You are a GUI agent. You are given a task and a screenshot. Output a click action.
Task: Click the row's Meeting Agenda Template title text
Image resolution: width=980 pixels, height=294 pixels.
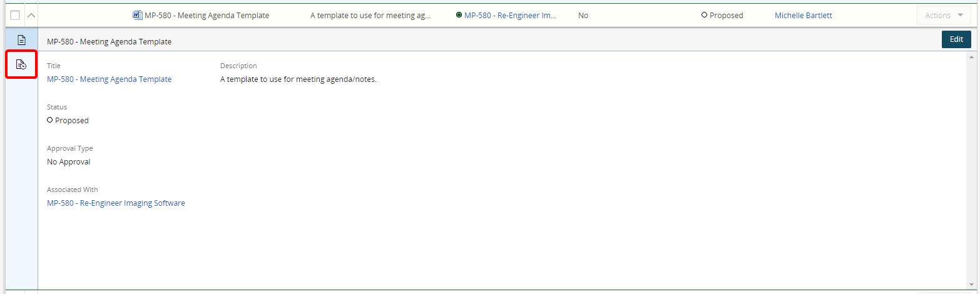[207, 15]
